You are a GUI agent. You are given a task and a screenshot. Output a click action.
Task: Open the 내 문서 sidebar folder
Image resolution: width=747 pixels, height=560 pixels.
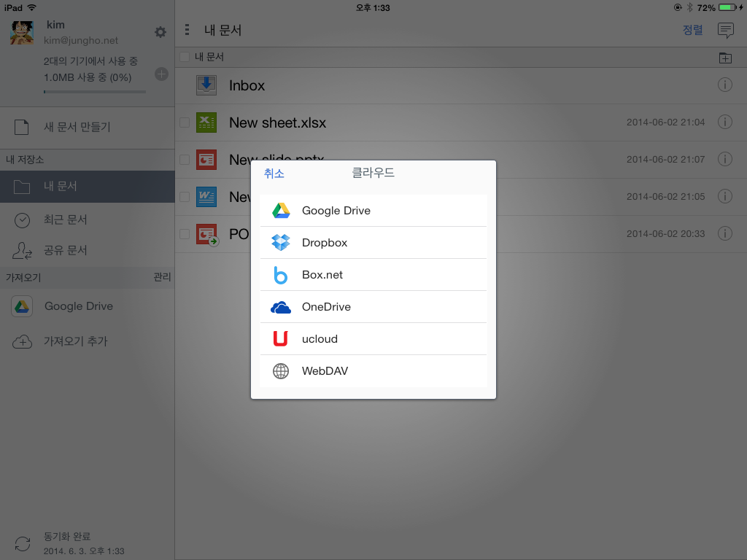tap(88, 187)
